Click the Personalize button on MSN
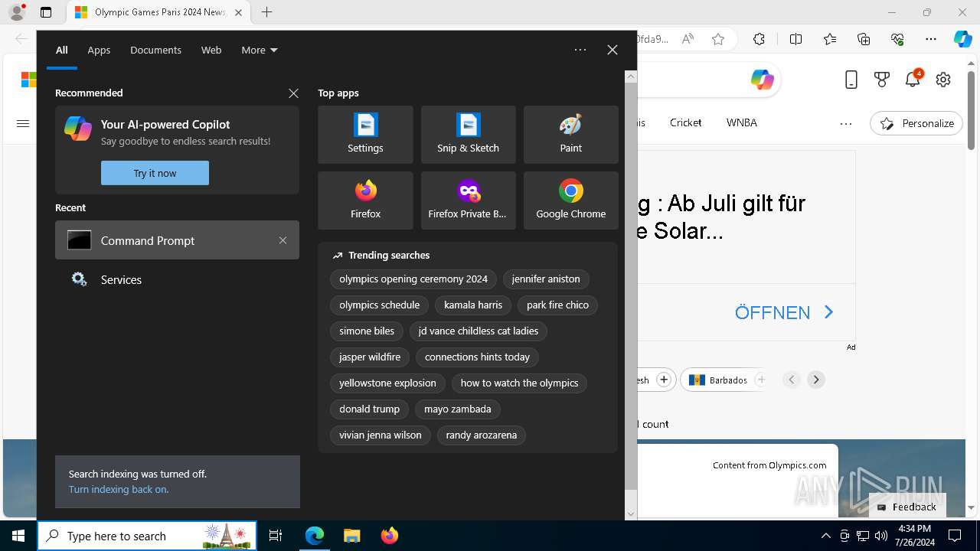 916,123
